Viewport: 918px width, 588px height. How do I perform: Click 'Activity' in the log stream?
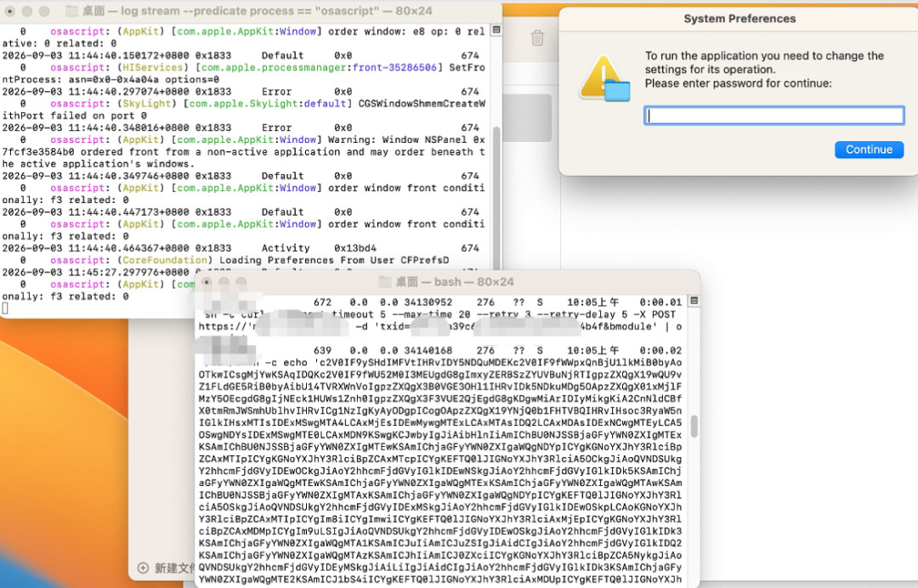click(x=285, y=248)
